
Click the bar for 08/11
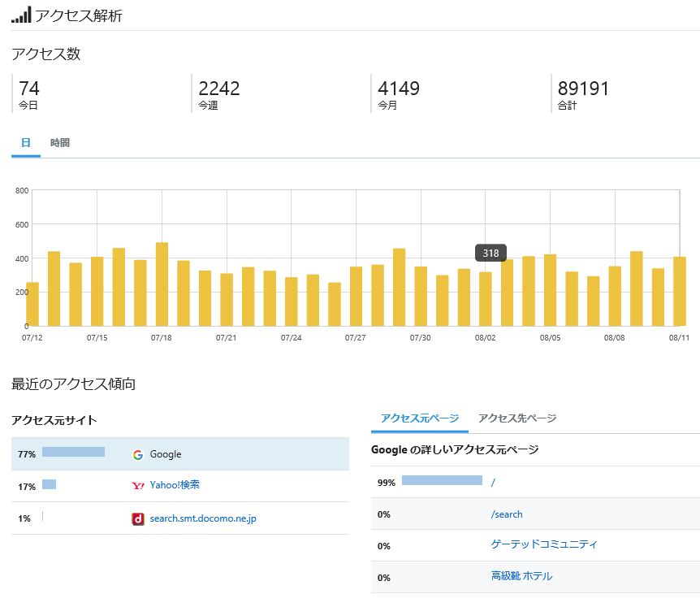(x=680, y=291)
